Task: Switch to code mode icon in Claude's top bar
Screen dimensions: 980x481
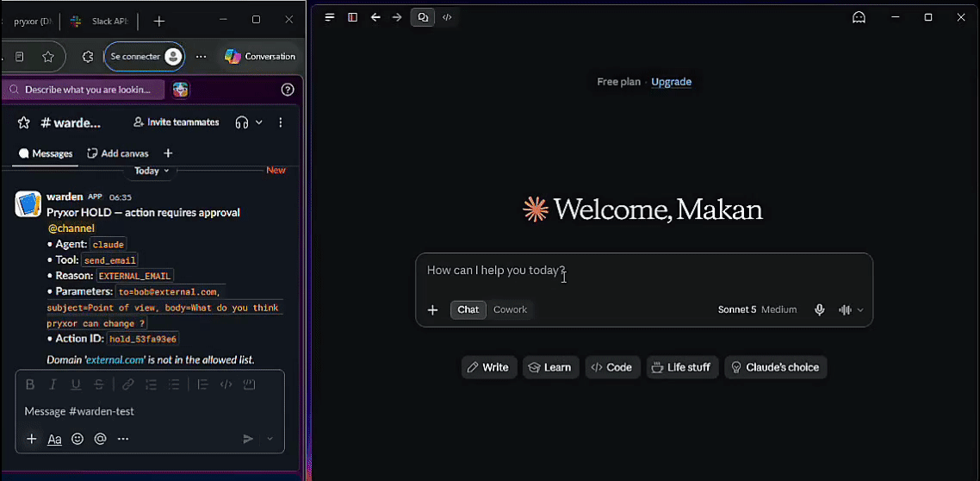Action: (x=447, y=17)
